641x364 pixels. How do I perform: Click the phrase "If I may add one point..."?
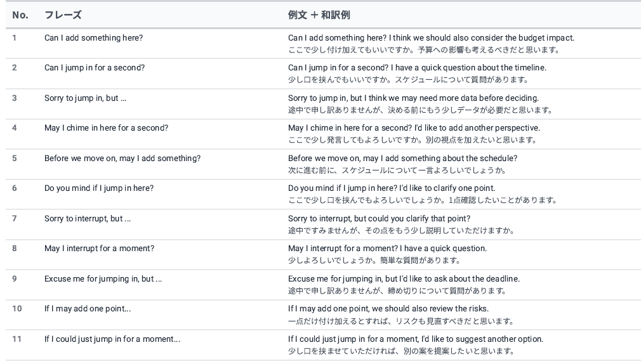pos(88,309)
